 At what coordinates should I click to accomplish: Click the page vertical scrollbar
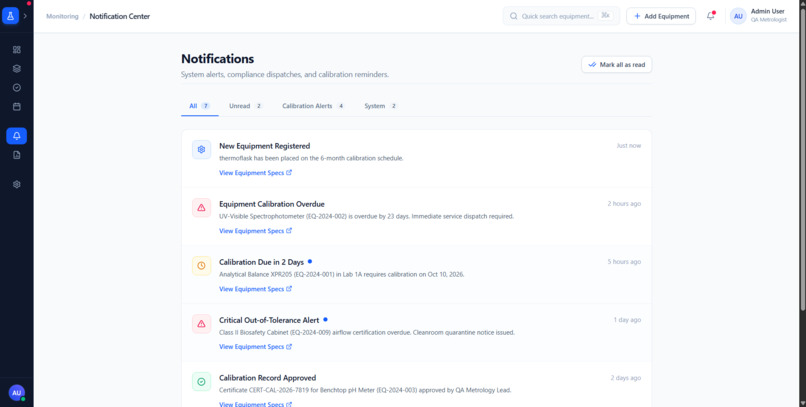click(x=803, y=159)
